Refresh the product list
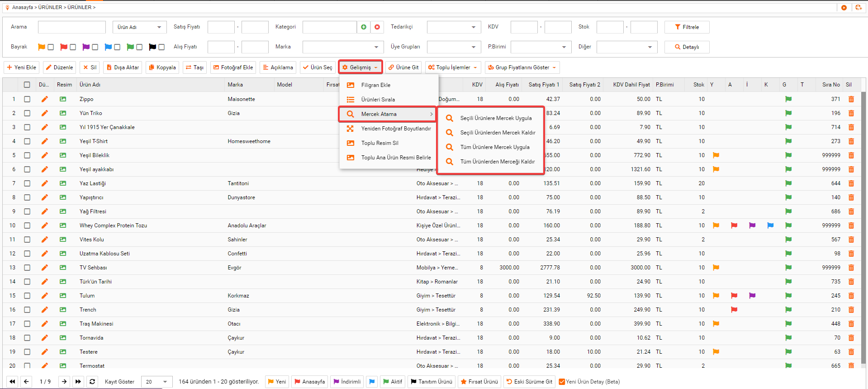Image resolution: width=868 pixels, height=389 pixels. pyautogui.click(x=92, y=382)
